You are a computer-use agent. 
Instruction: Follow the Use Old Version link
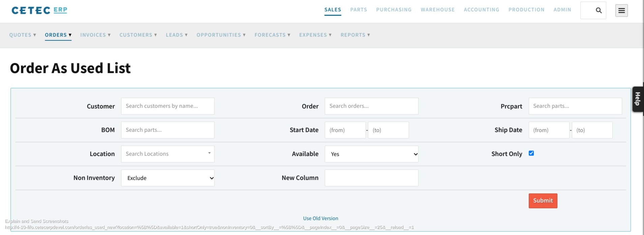pyautogui.click(x=321, y=218)
